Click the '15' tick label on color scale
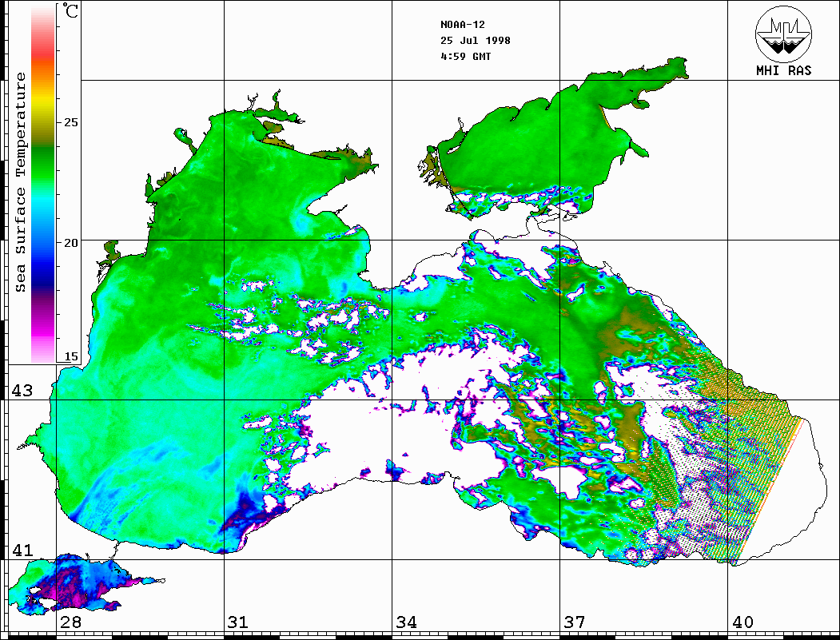 (x=70, y=356)
